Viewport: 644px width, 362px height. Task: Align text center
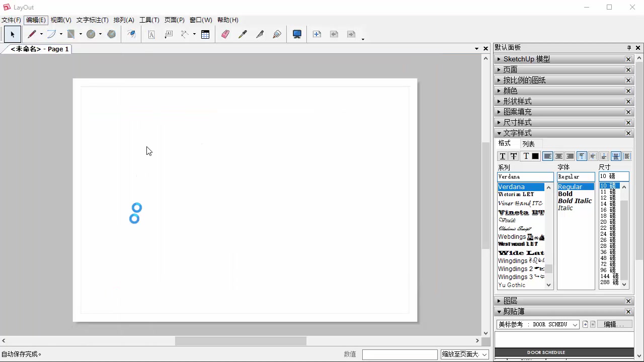click(558, 156)
